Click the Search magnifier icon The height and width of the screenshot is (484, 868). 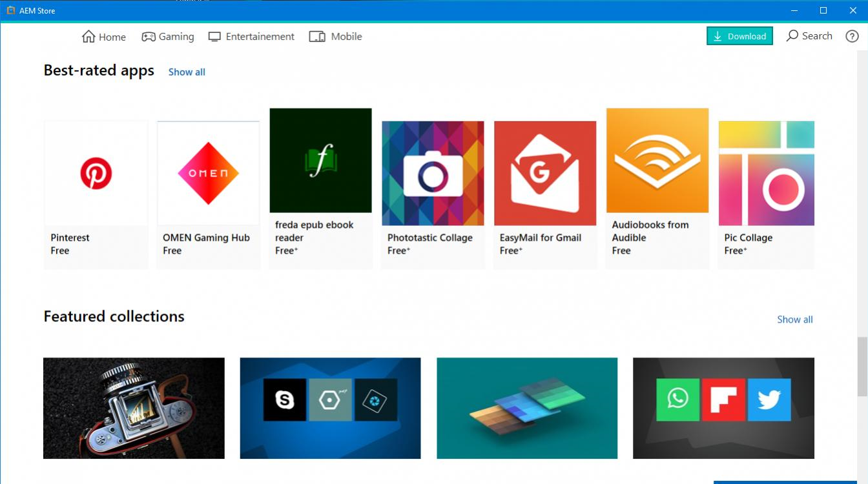point(792,36)
